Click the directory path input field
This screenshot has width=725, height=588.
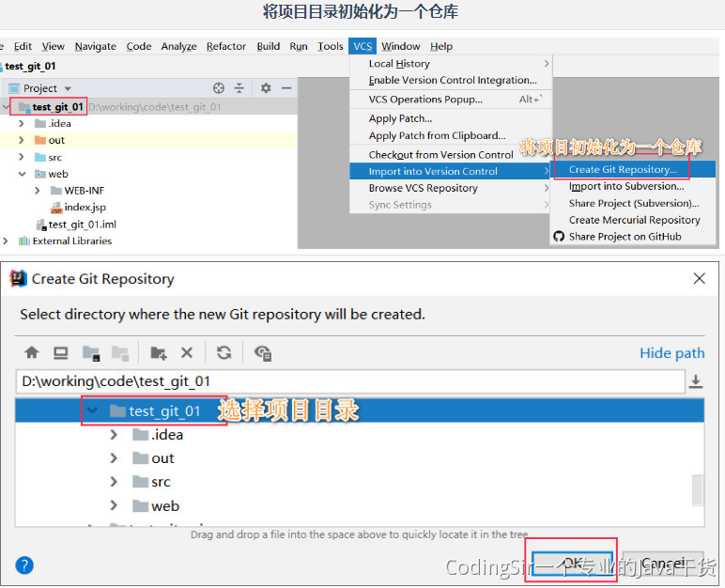tap(350, 381)
